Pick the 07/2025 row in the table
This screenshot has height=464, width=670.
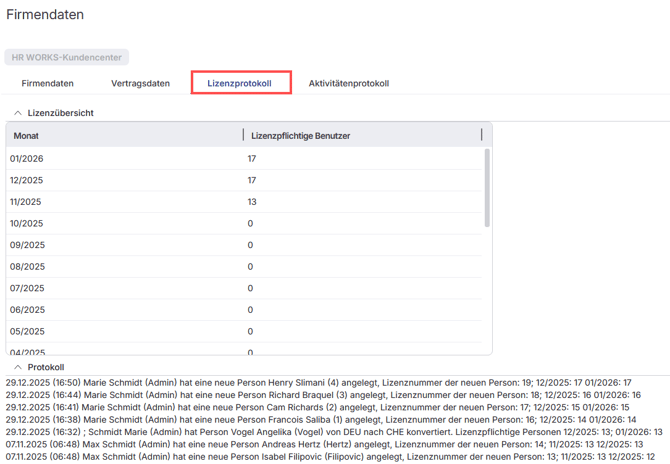[x=245, y=288]
